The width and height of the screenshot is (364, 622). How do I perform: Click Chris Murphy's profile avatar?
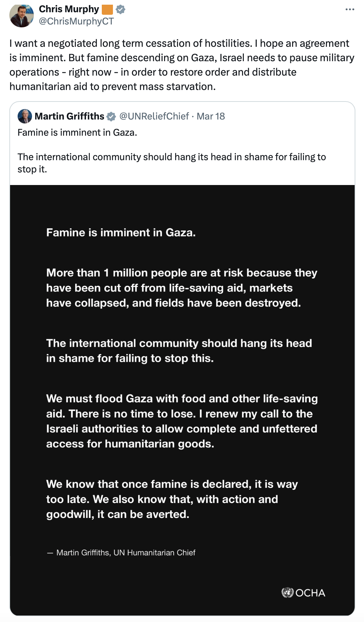pyautogui.click(x=22, y=15)
